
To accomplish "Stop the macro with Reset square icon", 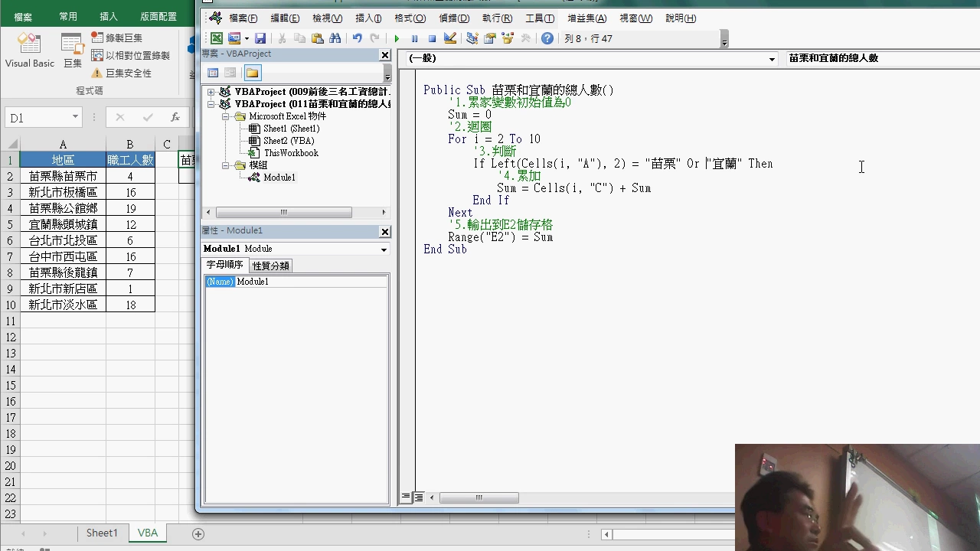I will pyautogui.click(x=432, y=38).
